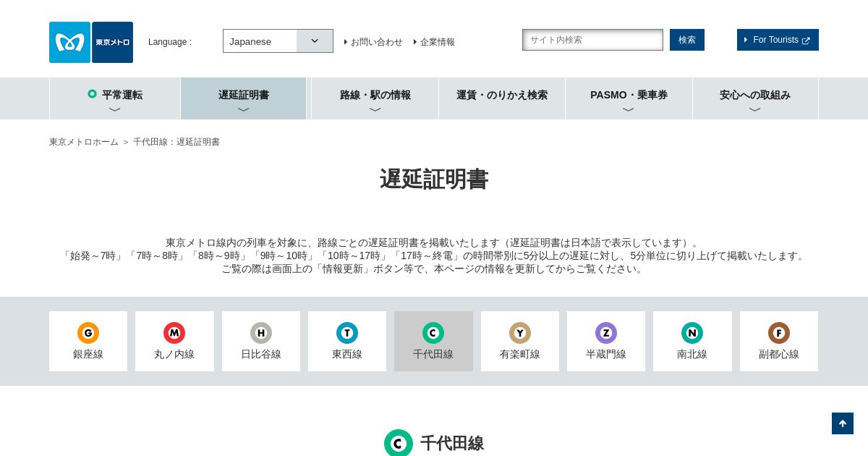This screenshot has height=456, width=868.
Task: Open the Language dropdown showing Japanese
Action: pos(278,41)
